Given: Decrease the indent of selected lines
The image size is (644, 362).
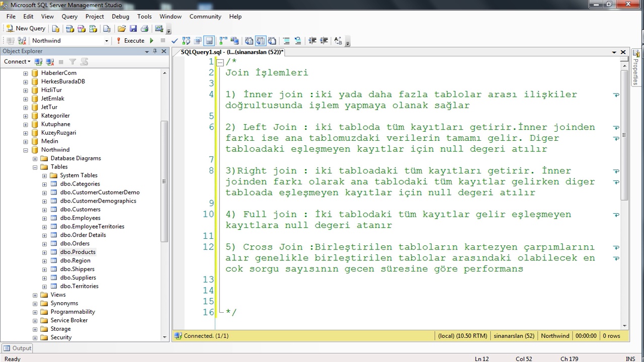Looking at the screenshot, I should [x=312, y=41].
